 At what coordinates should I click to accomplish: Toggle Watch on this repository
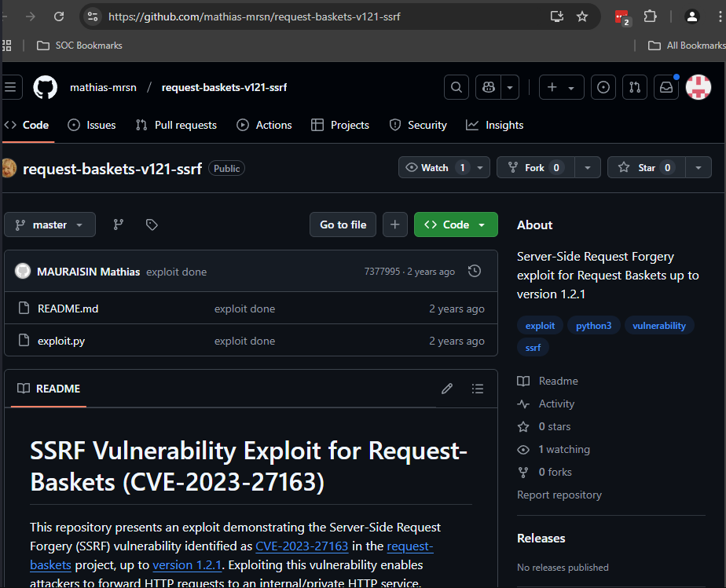coord(436,167)
